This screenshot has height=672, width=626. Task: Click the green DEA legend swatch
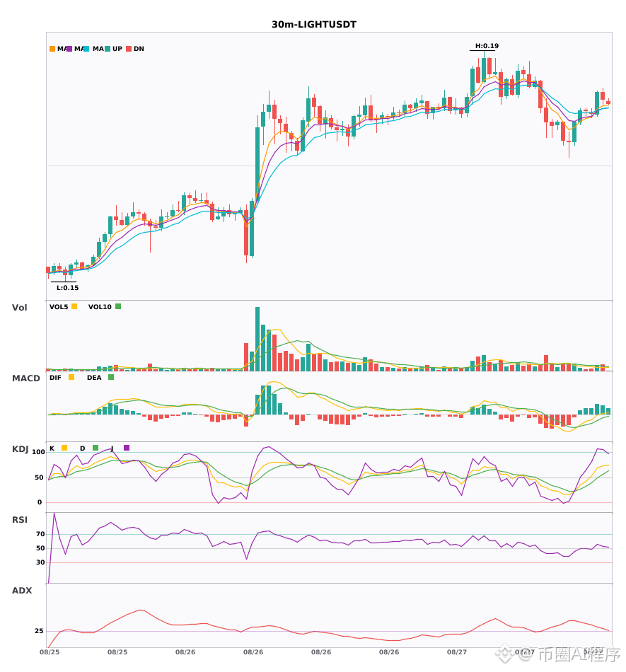pos(111,377)
